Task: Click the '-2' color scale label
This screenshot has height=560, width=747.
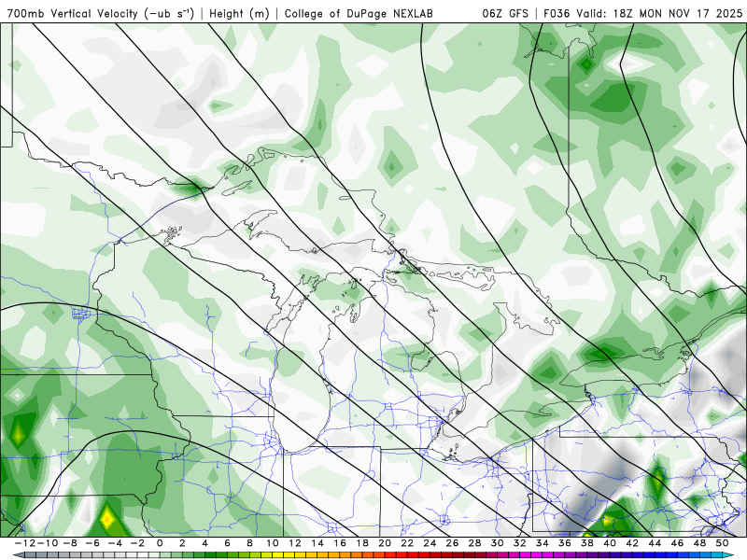Action: click(x=137, y=543)
